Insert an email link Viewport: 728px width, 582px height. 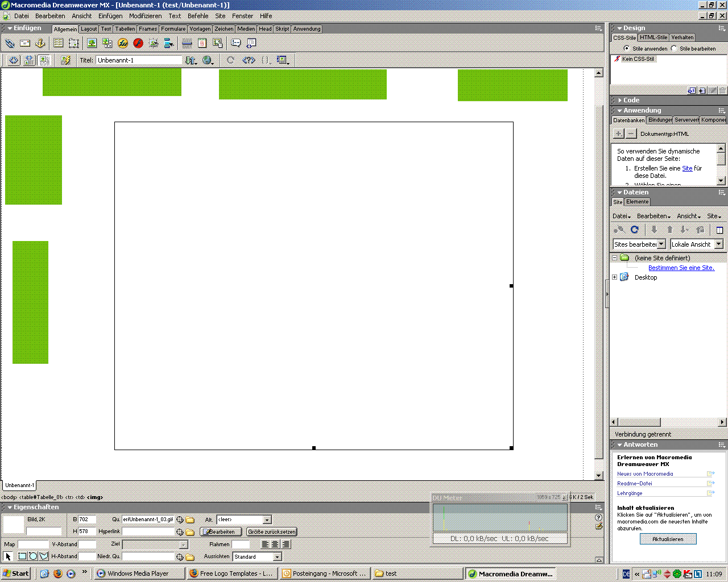(x=25, y=43)
